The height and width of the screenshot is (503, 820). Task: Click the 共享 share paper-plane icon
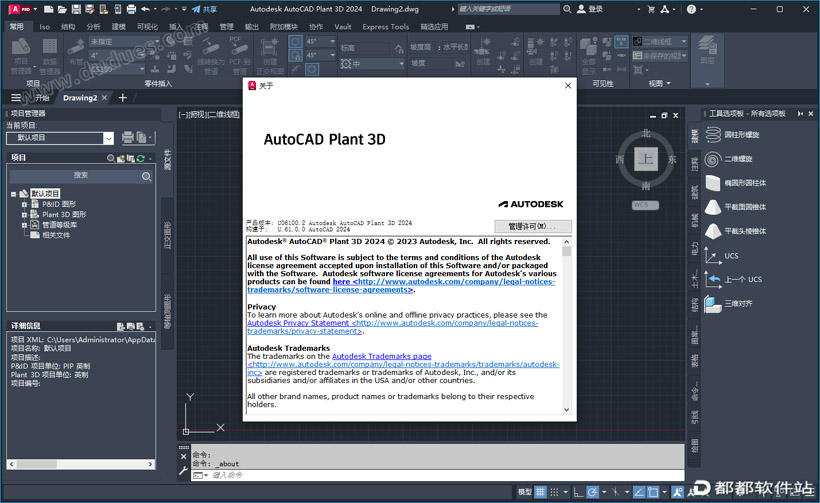click(x=204, y=9)
